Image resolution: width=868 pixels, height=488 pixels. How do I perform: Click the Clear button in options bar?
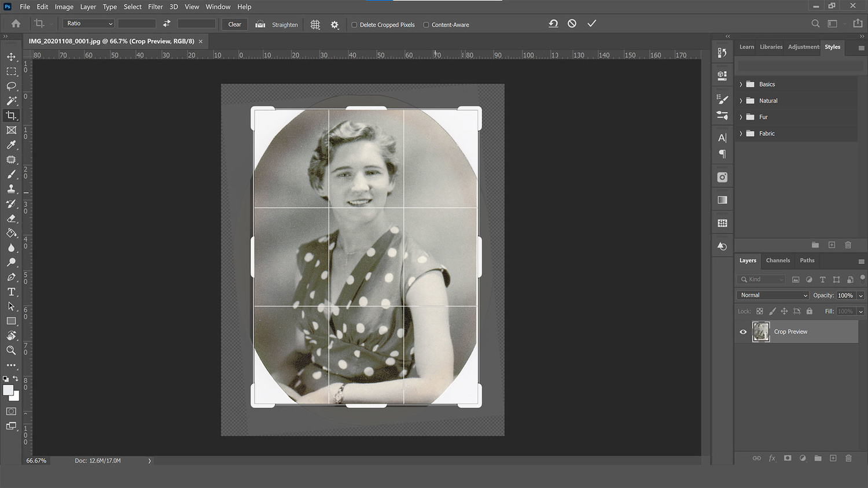(234, 24)
